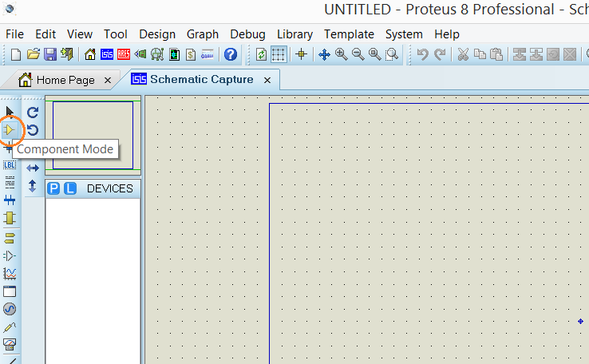The height and width of the screenshot is (364, 589).
Task: Select the Wire Label (LBL) mode
Action: click(x=10, y=164)
